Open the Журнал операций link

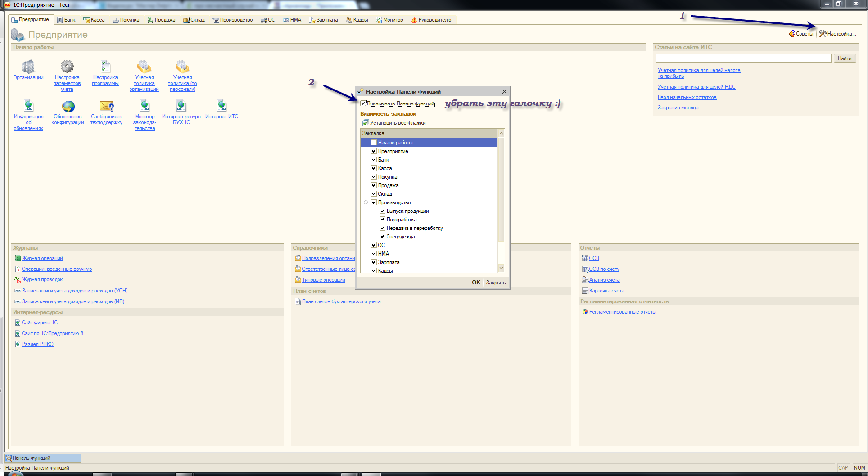[x=42, y=258]
